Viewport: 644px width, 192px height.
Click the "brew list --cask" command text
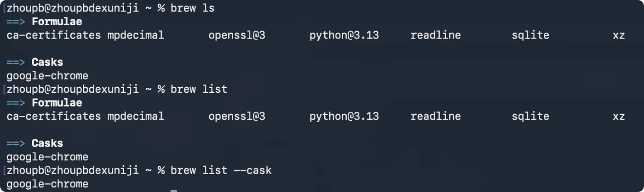[x=221, y=170]
